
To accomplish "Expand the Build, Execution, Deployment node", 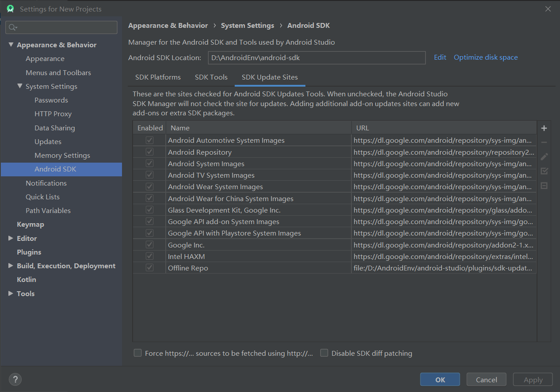I will 11,266.
